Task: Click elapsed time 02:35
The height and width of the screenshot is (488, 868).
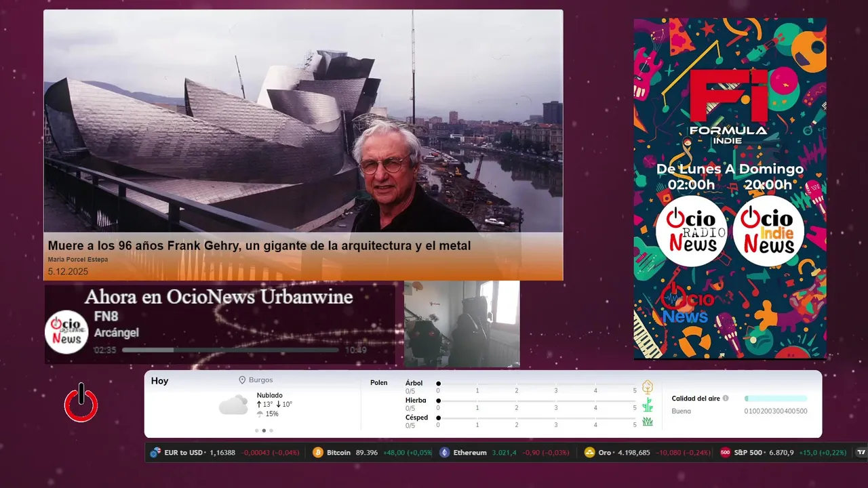Action: pos(105,350)
